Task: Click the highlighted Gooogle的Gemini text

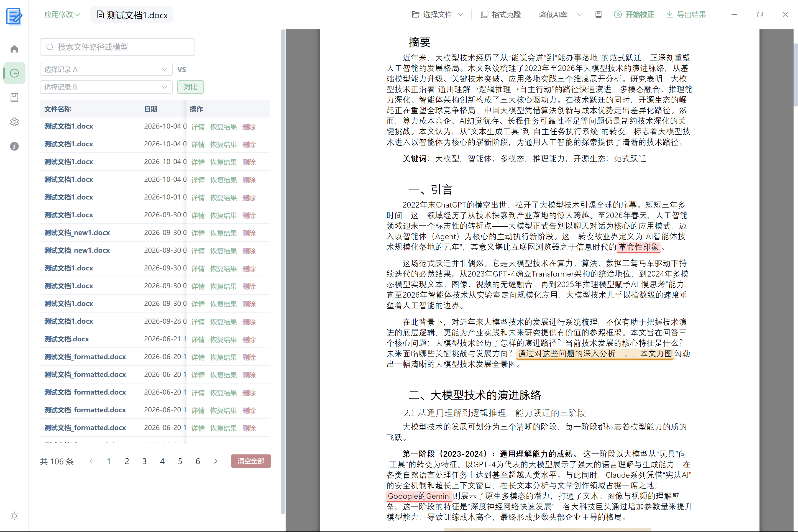Action: pos(419,496)
